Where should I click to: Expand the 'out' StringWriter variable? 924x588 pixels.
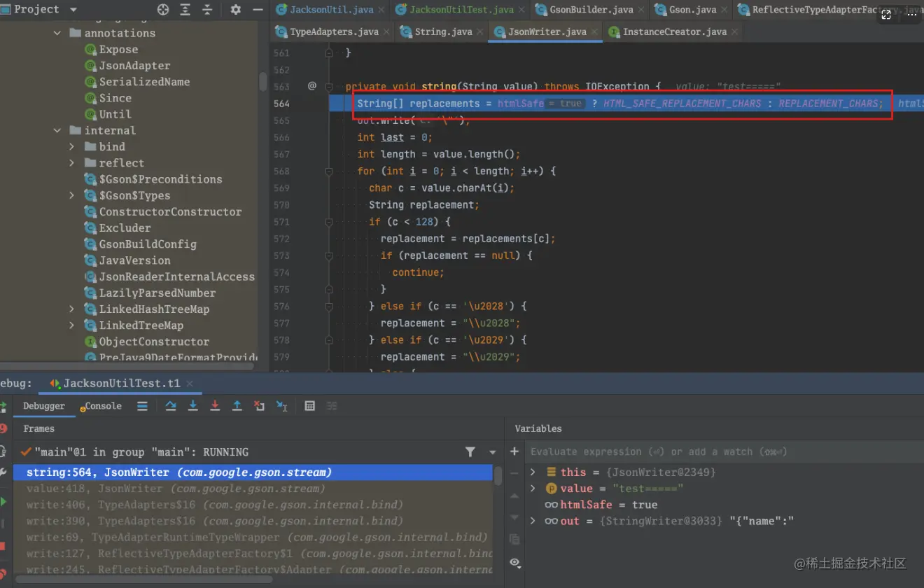[533, 521]
